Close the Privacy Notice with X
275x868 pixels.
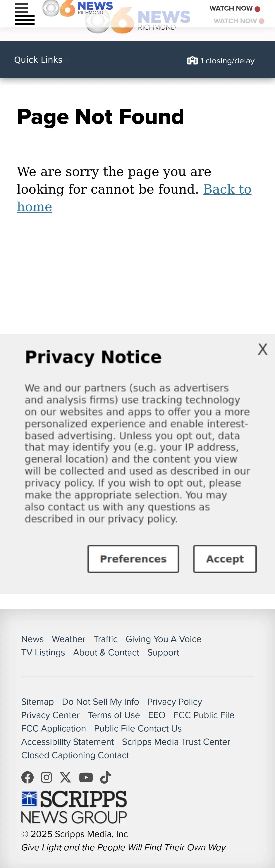tap(263, 349)
